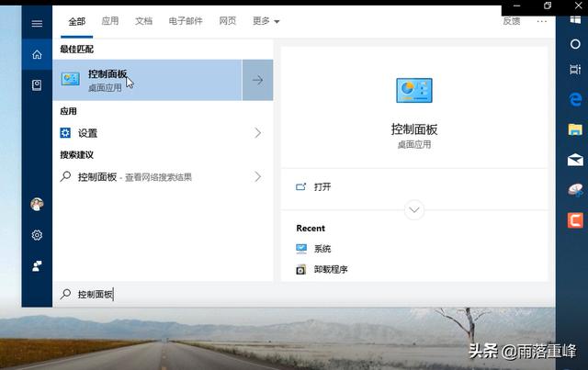Open the settings gear in sidebar
This screenshot has height=370, width=588.
[37, 235]
